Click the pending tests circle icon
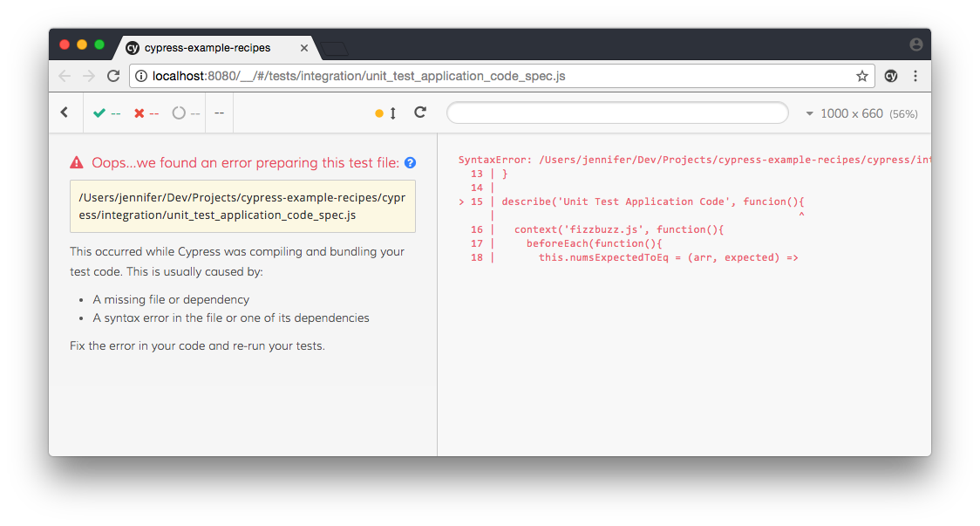 tap(179, 113)
